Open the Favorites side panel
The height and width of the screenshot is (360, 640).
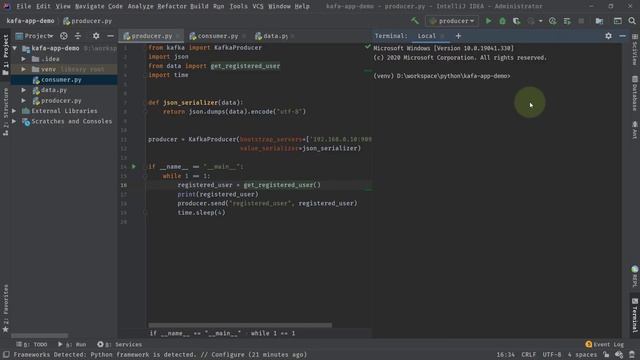point(5,308)
